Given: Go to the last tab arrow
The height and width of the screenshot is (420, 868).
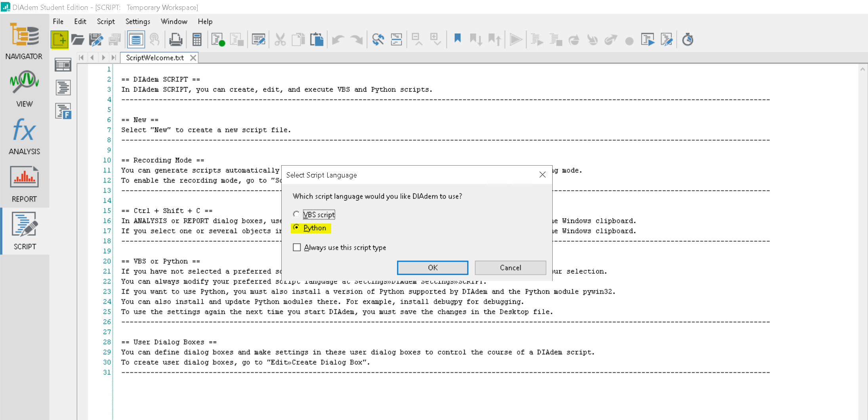Looking at the screenshot, I should tap(114, 58).
